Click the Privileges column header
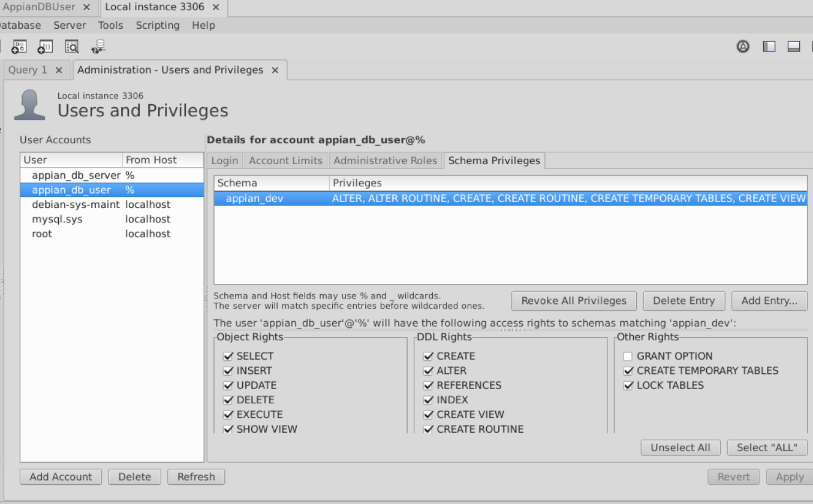 [568, 183]
